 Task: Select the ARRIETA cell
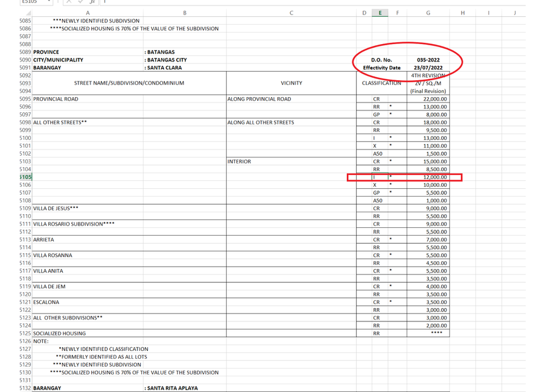(x=87, y=239)
